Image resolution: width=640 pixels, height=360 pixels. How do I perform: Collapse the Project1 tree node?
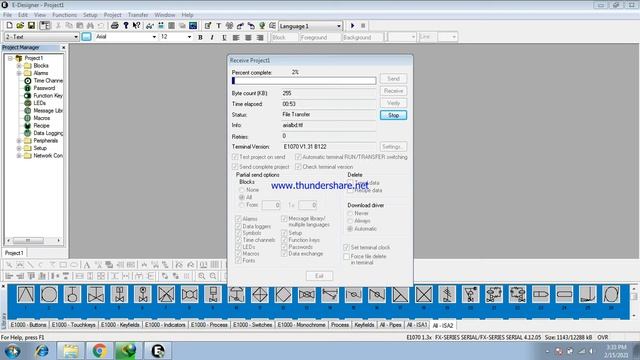click(x=10, y=58)
